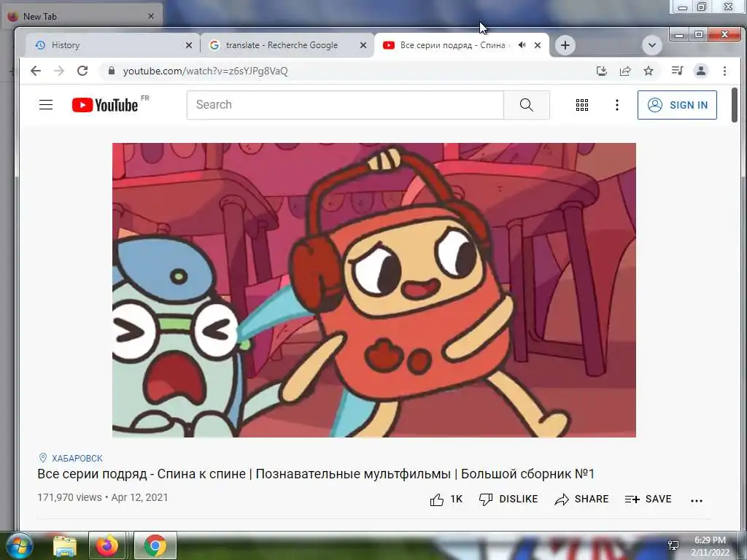Open Chrome three-dot menu
Screen dimensions: 747x560
(724, 71)
